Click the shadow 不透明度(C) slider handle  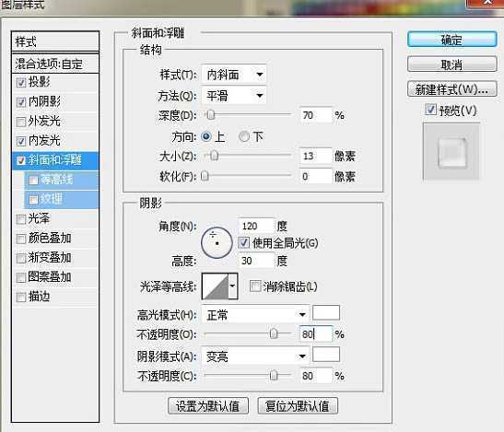274,375
